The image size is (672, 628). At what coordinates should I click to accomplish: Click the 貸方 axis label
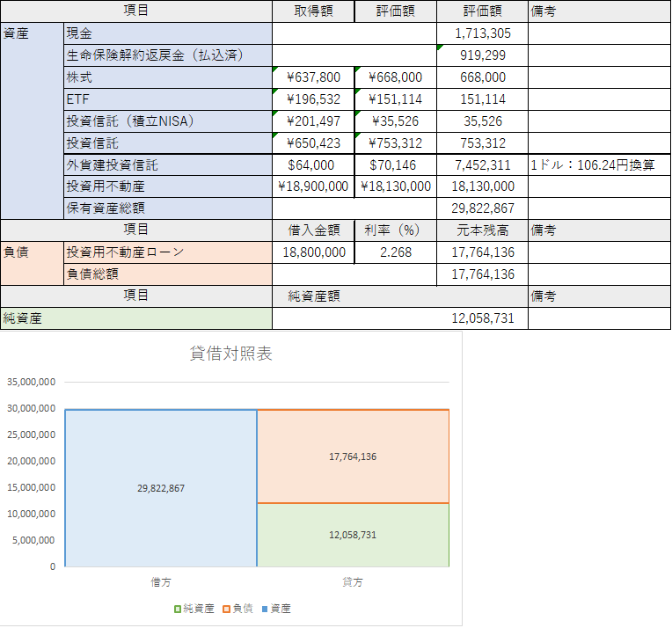(x=353, y=582)
